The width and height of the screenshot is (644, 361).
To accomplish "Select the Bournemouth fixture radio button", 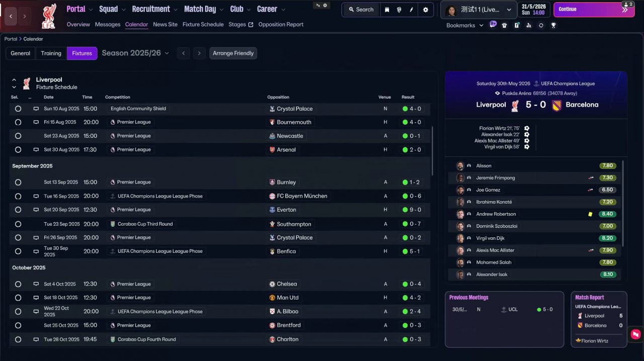I will 18,122.
